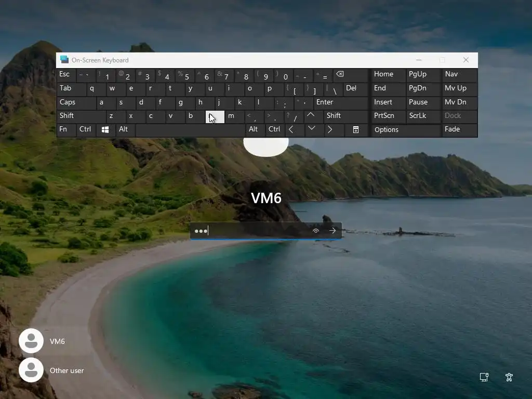Click the Mv Up key
532x399 pixels.
point(460,89)
